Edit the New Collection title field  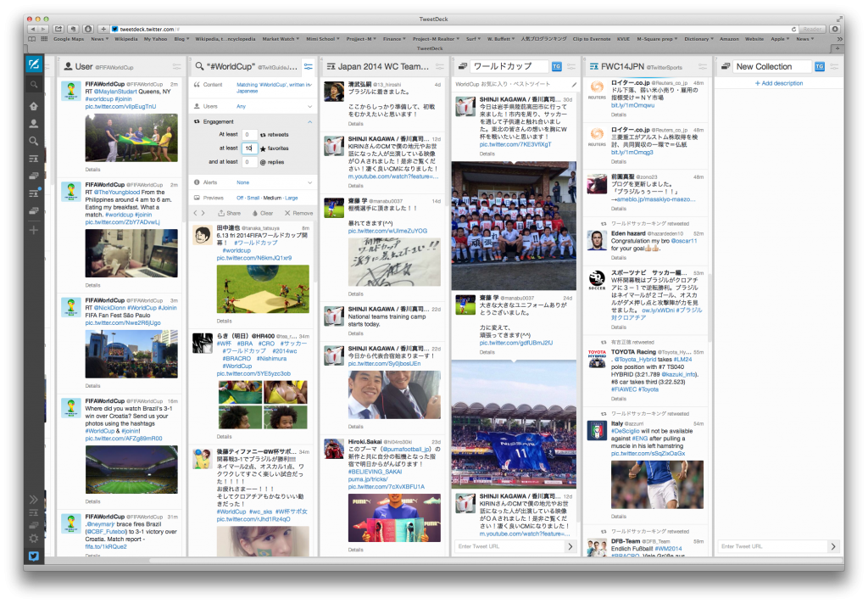(771, 66)
